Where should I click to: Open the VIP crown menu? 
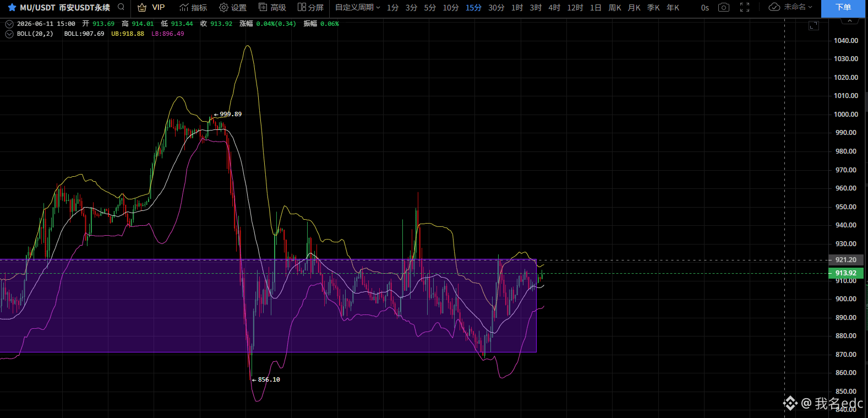tap(151, 7)
